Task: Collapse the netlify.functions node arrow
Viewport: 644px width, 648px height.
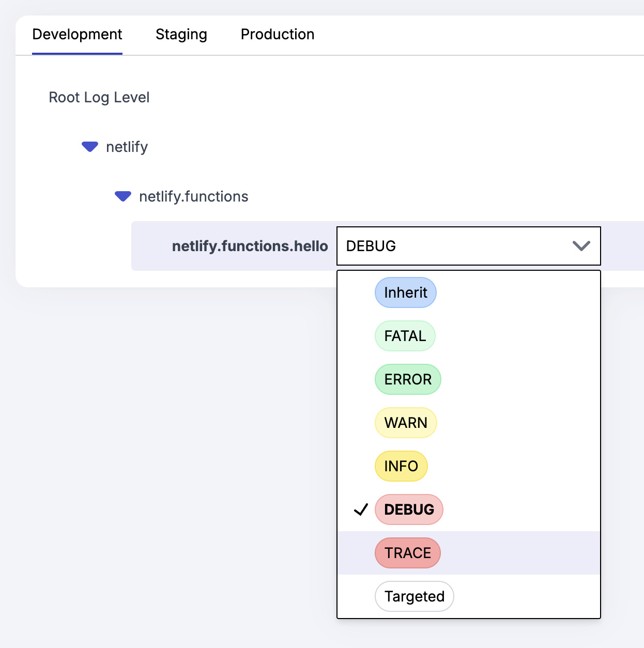Action: 123,196
